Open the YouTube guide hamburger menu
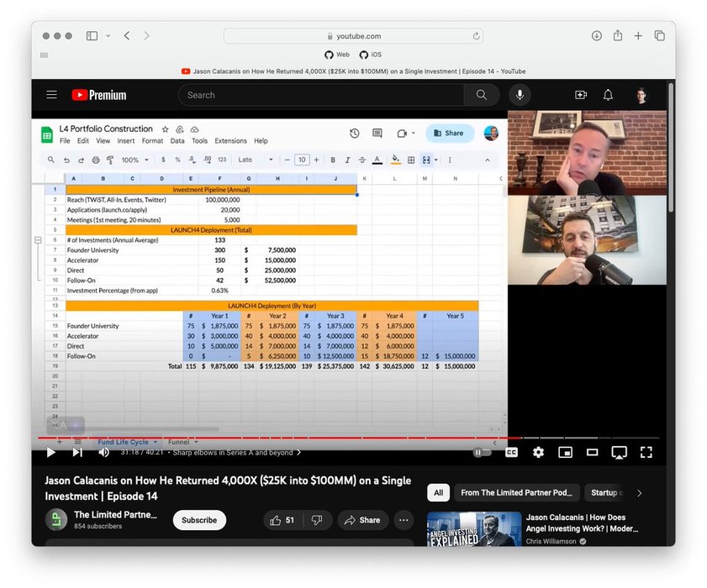 pos(51,95)
